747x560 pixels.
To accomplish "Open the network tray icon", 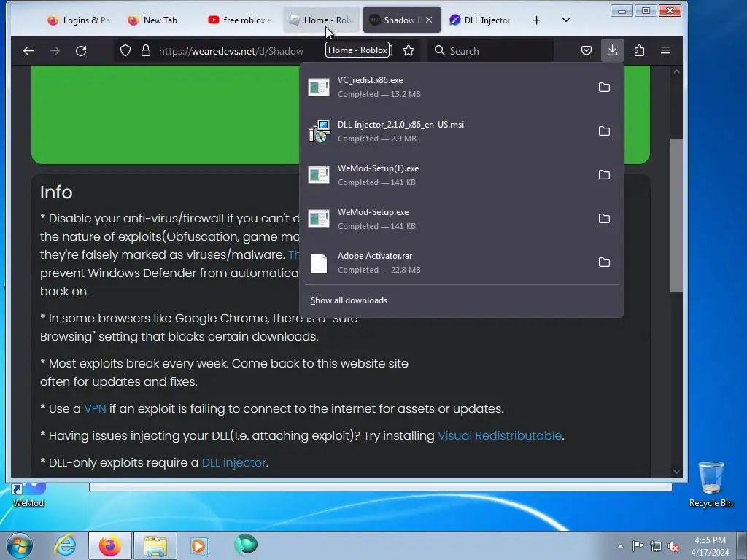I will (656, 546).
